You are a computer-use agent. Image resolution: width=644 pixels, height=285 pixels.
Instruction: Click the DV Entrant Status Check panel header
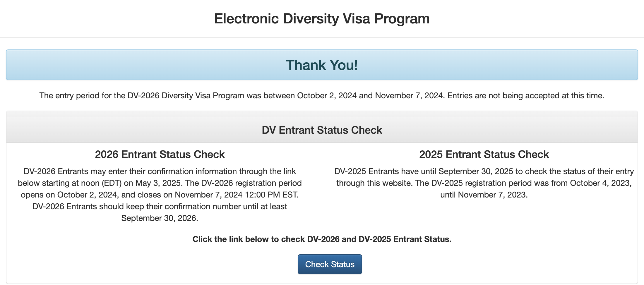point(322,130)
